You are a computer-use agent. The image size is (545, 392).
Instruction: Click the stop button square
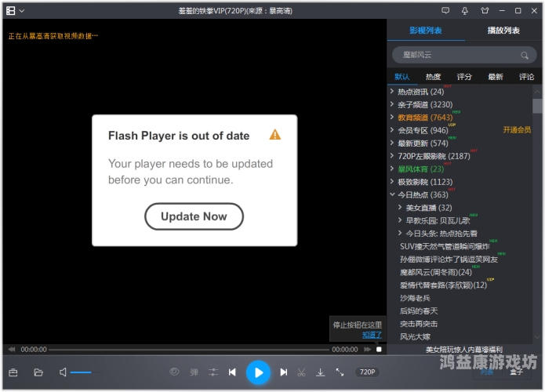[379, 349]
